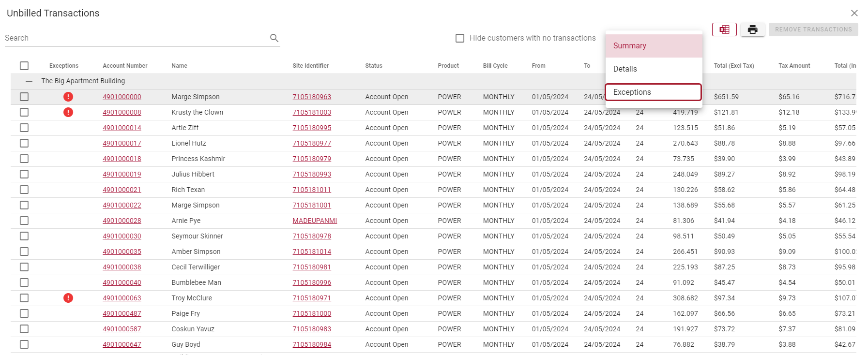The image size is (868, 355).
Task: Open account link 4901000014
Action: pos(122,128)
